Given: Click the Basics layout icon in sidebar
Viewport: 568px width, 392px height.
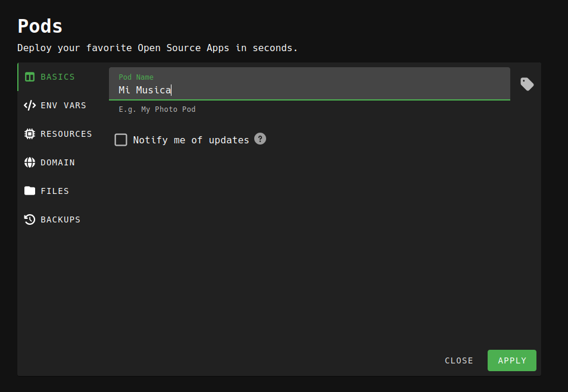Looking at the screenshot, I should point(30,77).
